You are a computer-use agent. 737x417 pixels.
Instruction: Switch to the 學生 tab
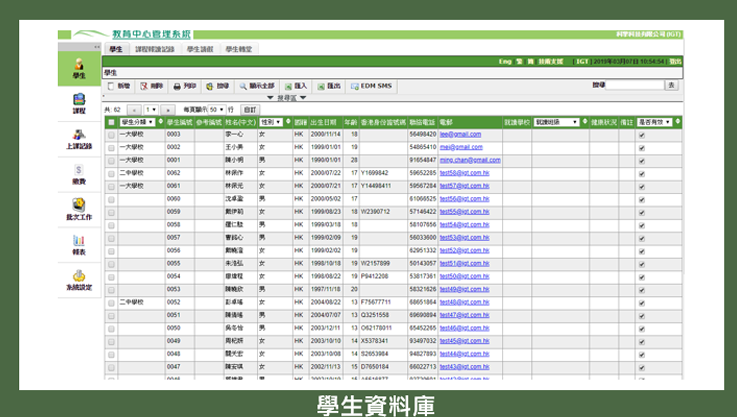pos(116,49)
